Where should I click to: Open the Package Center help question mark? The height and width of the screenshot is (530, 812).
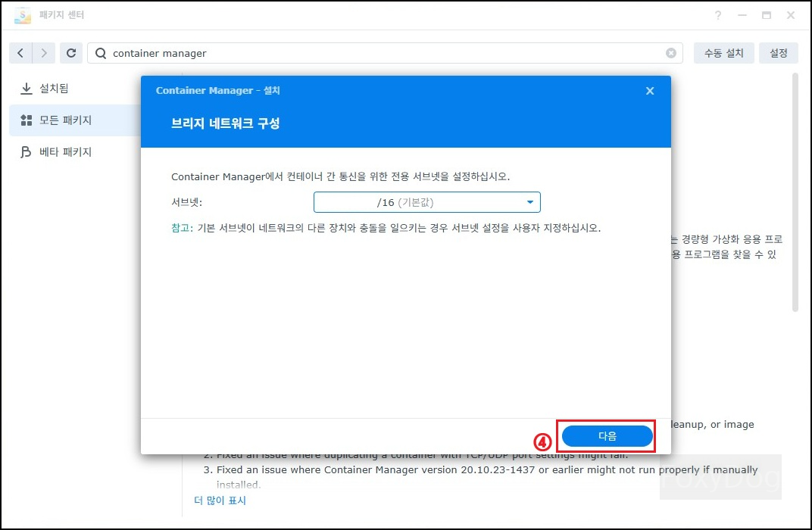[x=718, y=15]
